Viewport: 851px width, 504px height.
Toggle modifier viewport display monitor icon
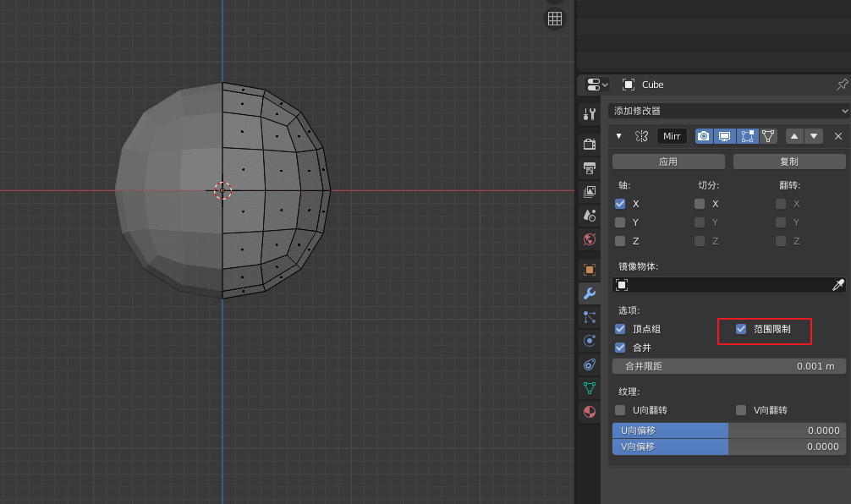point(725,136)
